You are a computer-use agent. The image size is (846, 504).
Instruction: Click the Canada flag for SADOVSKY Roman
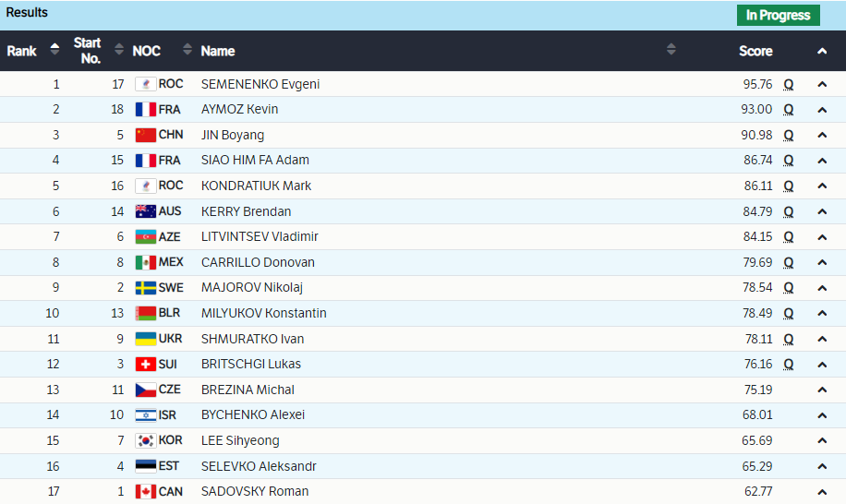[x=145, y=492]
